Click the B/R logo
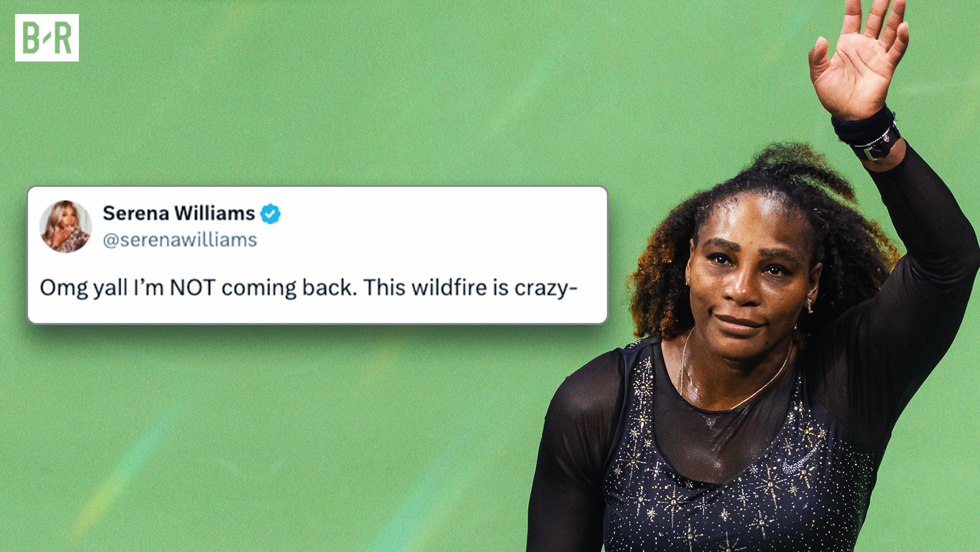The width and height of the screenshot is (980, 552). (47, 38)
